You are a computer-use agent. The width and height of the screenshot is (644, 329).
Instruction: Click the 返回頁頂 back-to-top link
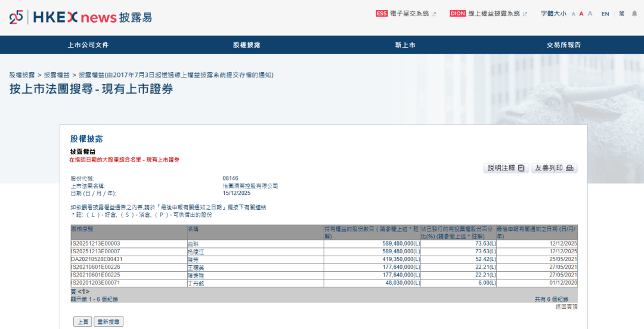tap(566, 306)
